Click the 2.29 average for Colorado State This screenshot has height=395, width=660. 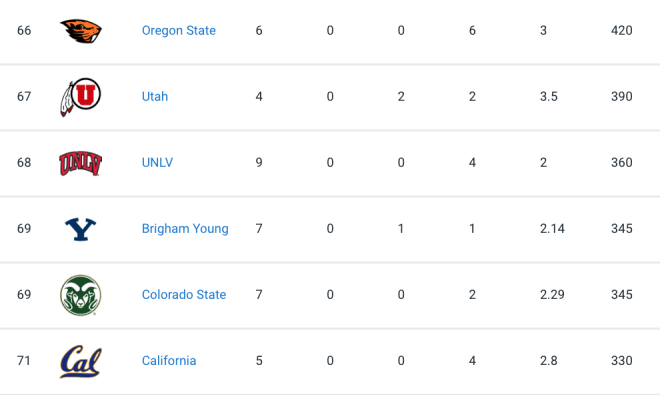coord(552,294)
